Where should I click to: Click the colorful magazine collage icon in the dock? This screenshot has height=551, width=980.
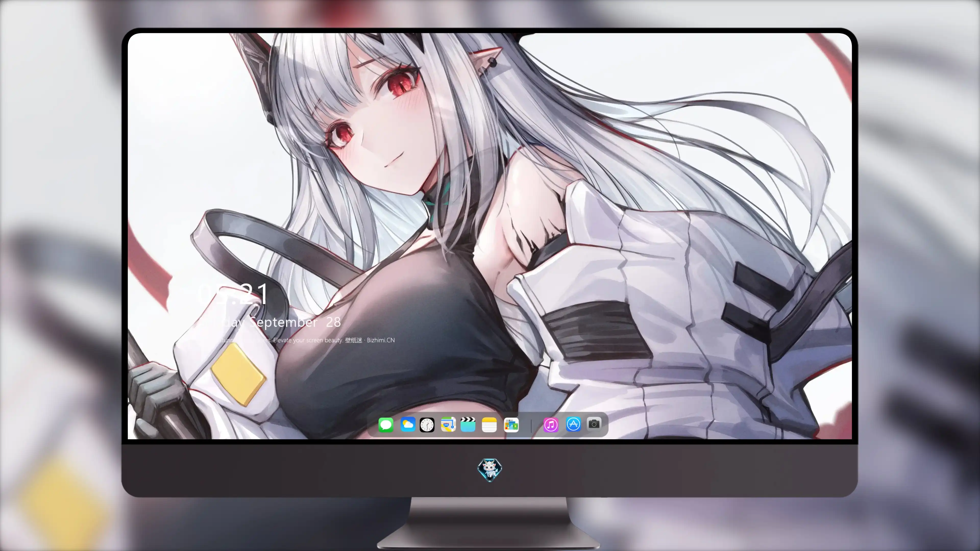tap(511, 425)
